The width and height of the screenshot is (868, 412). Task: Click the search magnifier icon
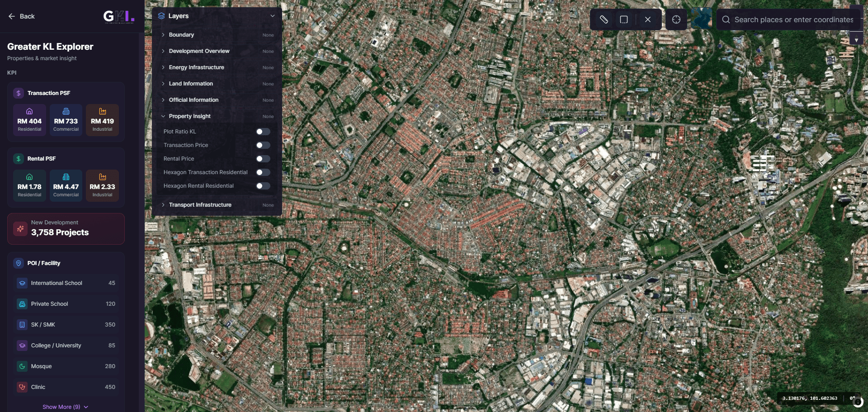click(726, 19)
